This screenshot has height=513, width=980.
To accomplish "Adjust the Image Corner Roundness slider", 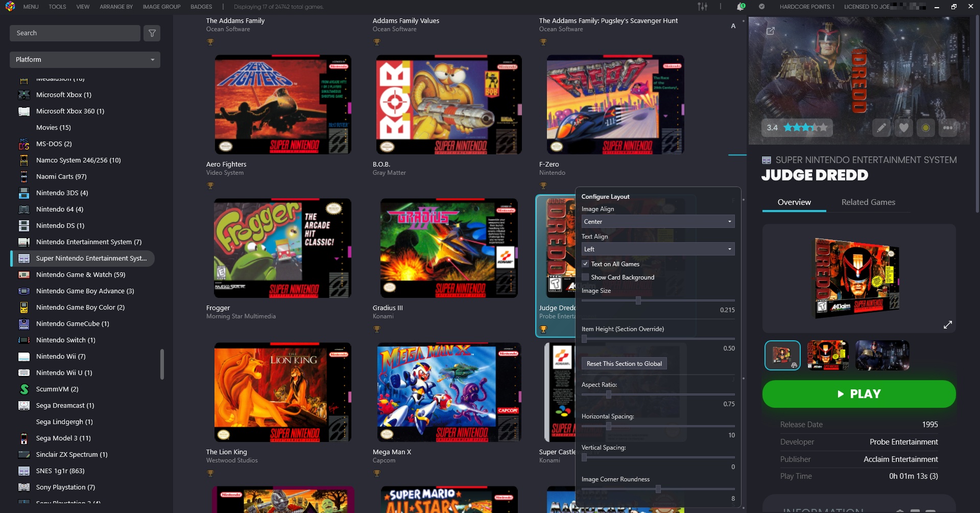I will (x=658, y=489).
